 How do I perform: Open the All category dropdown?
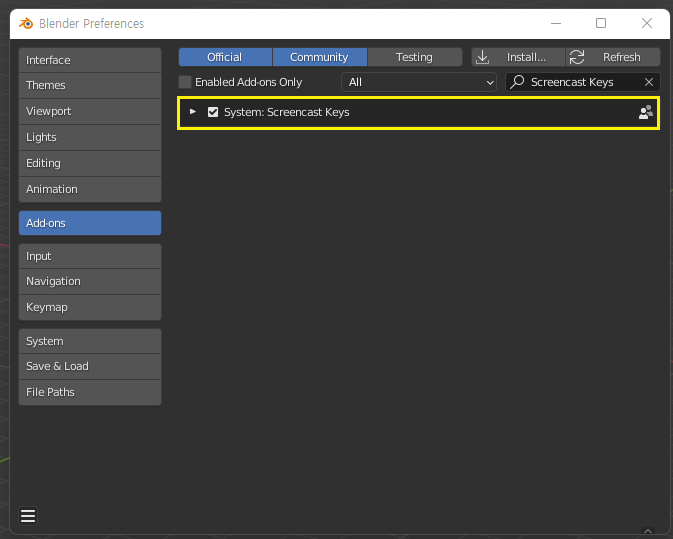[x=419, y=82]
